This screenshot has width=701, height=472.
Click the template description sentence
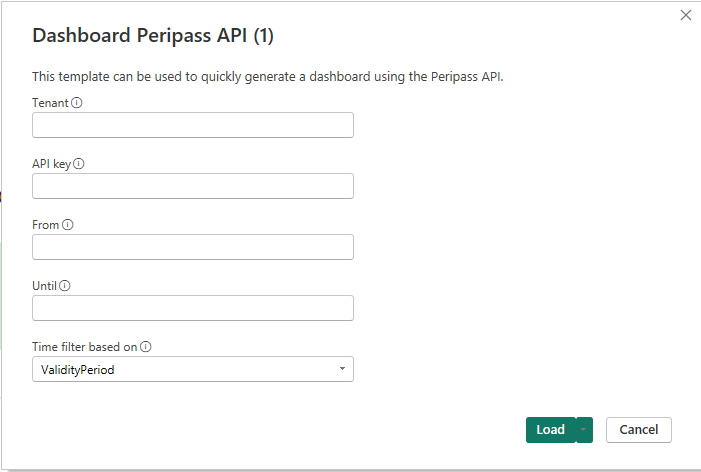tap(268, 77)
